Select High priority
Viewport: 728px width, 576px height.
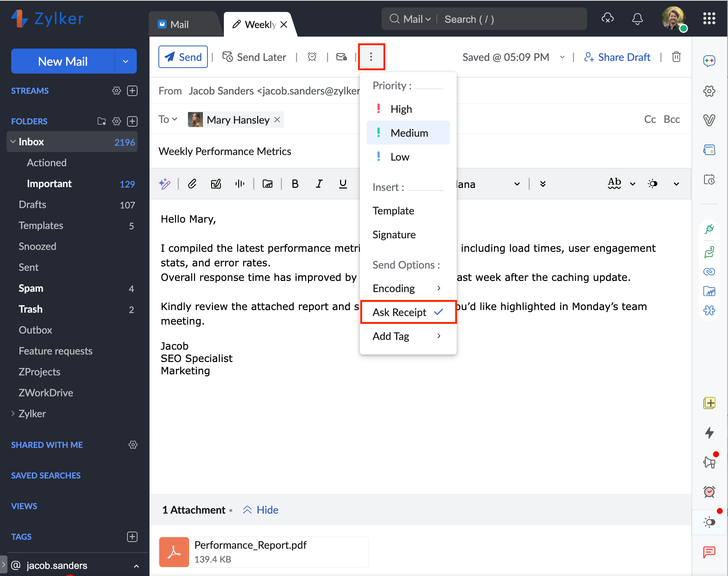tap(408, 109)
